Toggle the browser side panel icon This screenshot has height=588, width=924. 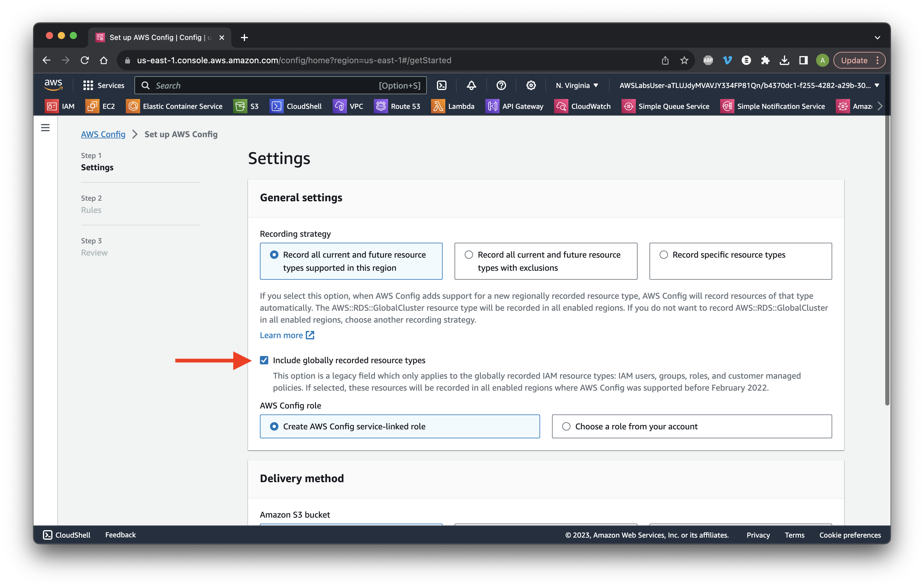coord(804,60)
